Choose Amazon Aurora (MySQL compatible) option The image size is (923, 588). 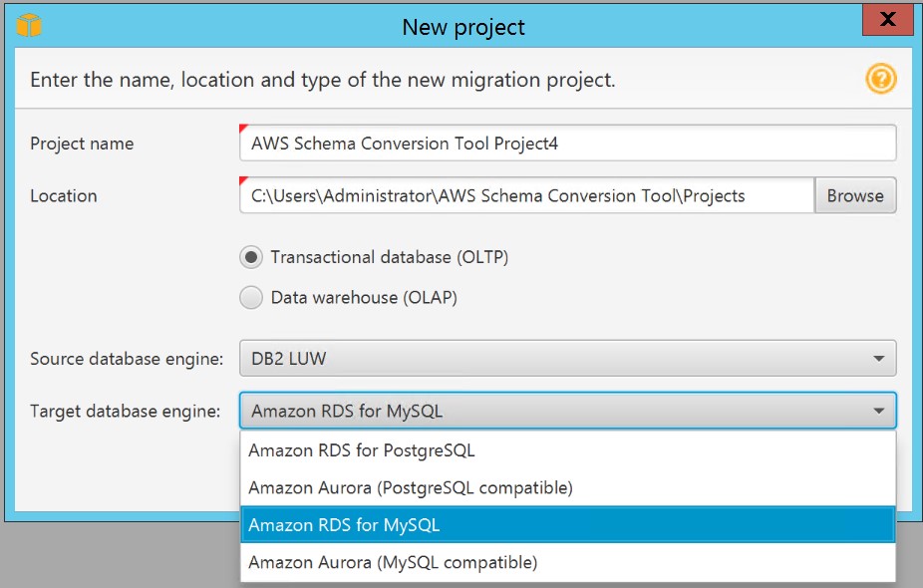click(x=567, y=563)
